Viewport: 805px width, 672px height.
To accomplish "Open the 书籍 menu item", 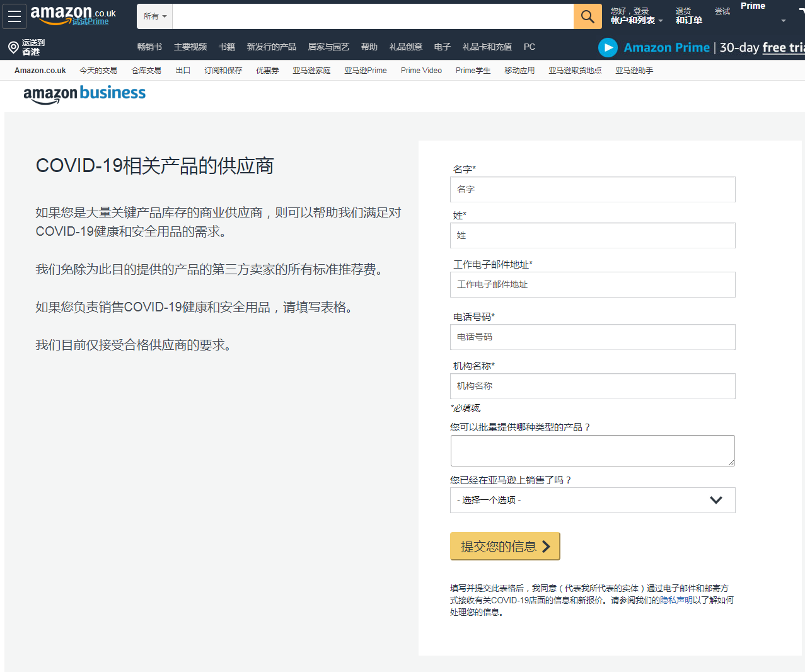I will (227, 47).
